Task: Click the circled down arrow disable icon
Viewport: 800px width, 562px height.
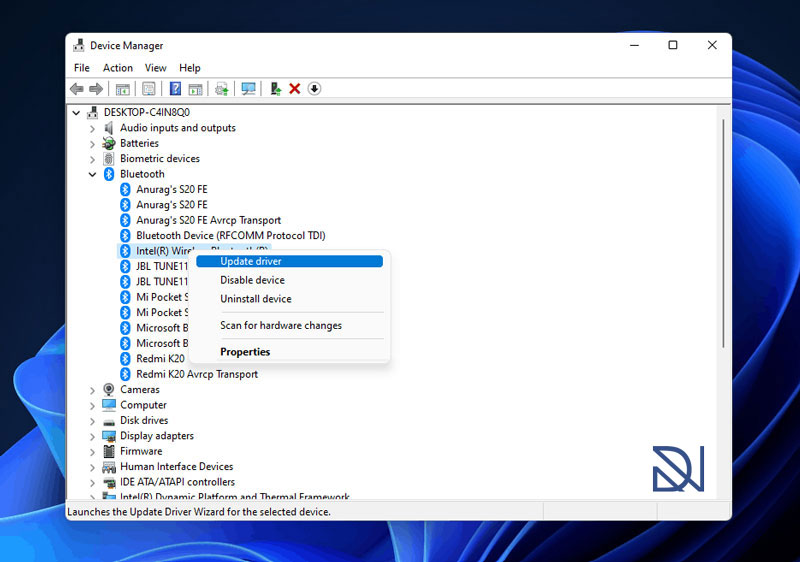Action: click(x=314, y=89)
